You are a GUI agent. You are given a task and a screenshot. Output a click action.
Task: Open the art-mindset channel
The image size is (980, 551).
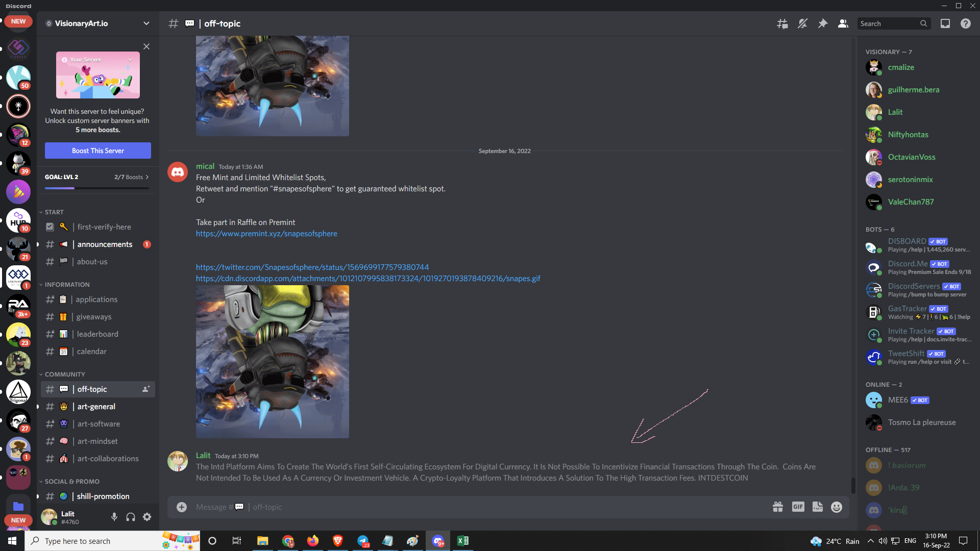tap(98, 441)
